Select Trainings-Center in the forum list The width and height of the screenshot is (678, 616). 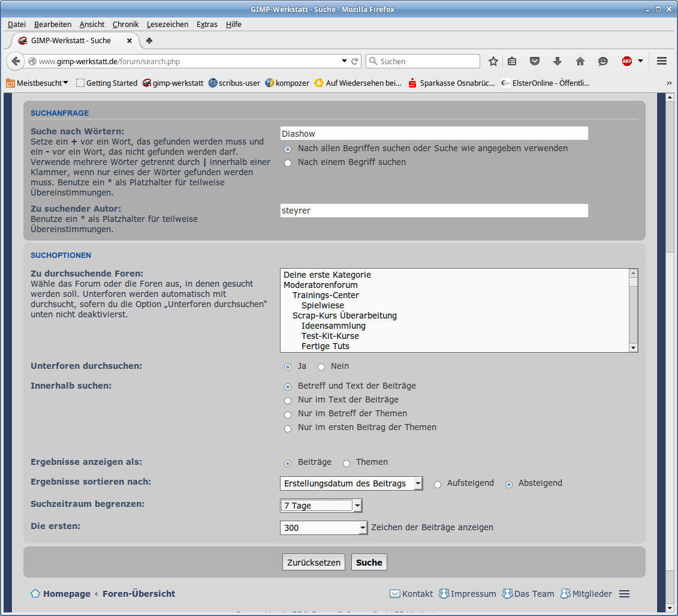click(325, 295)
